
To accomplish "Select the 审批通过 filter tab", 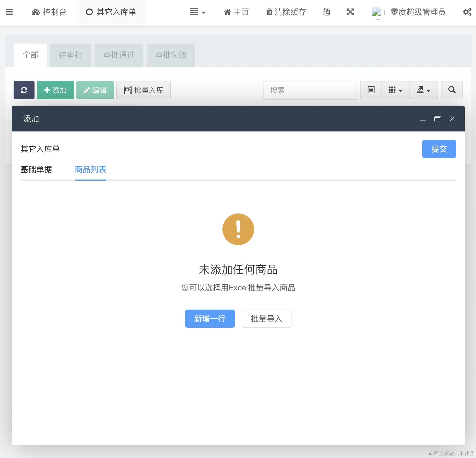I will pos(119,55).
